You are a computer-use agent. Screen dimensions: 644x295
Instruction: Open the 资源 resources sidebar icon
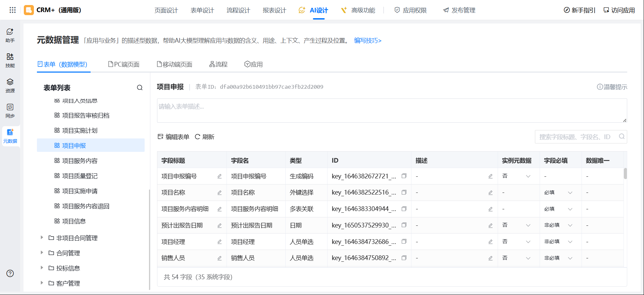coord(10,86)
